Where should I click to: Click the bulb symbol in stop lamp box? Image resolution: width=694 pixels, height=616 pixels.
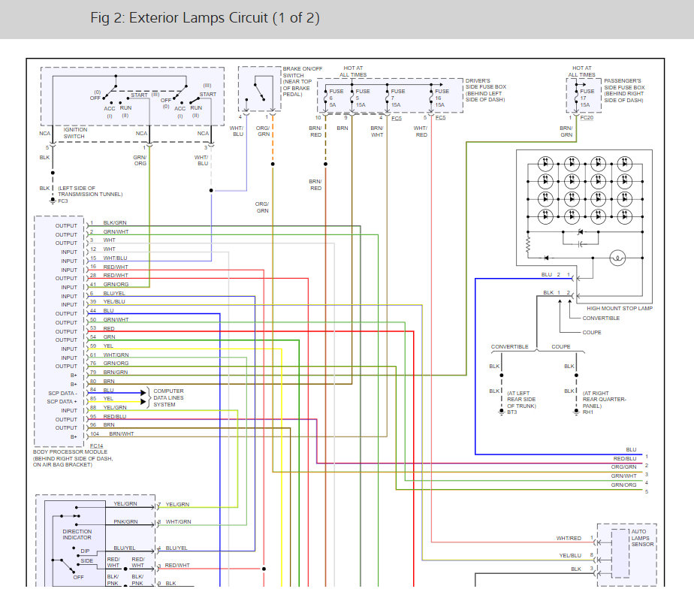pos(617,258)
